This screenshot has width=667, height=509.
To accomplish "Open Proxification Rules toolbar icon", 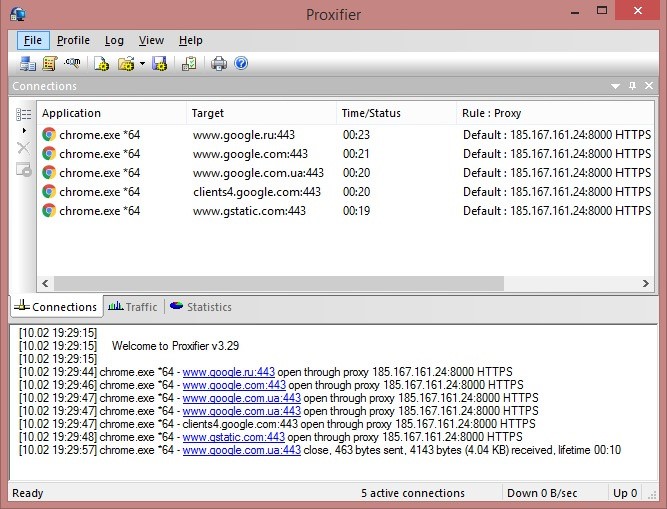I will pyautogui.click(x=49, y=64).
